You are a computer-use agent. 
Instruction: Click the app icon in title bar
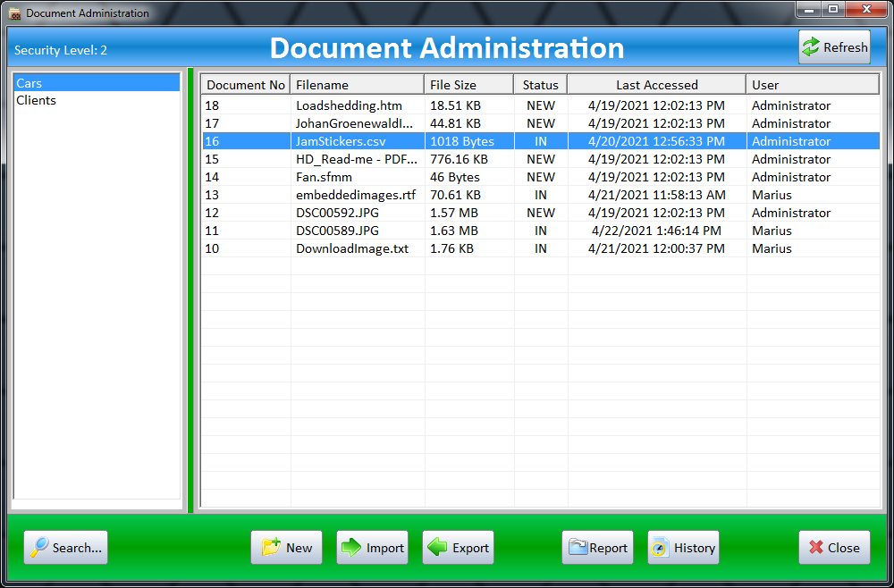pyautogui.click(x=14, y=13)
